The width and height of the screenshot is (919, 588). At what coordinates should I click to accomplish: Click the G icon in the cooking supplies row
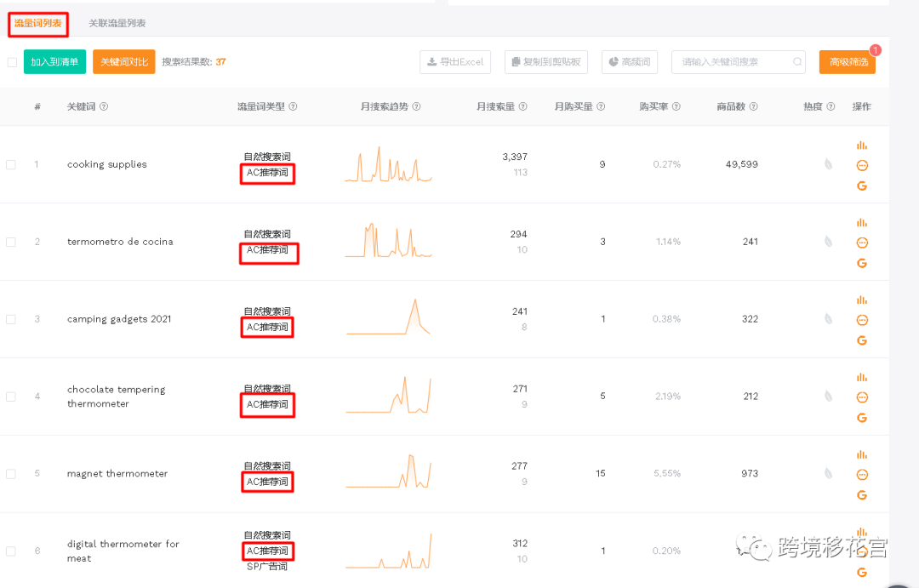862,186
